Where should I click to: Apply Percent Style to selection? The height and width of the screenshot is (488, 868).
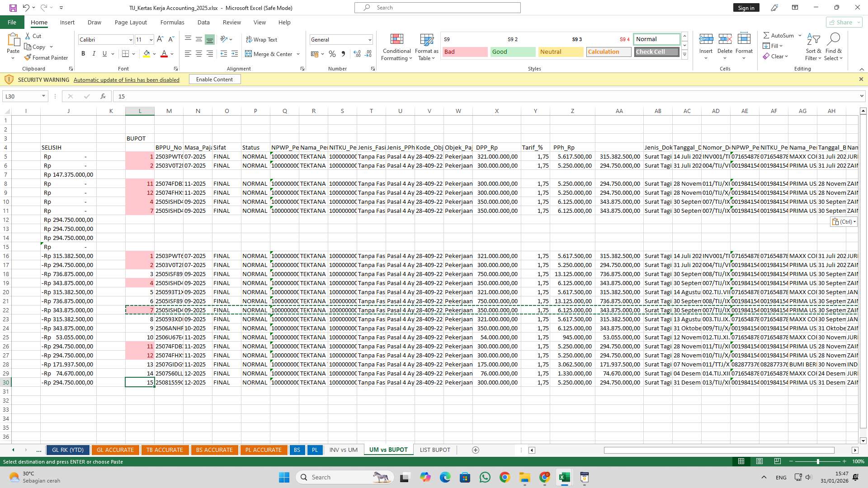pos(332,54)
